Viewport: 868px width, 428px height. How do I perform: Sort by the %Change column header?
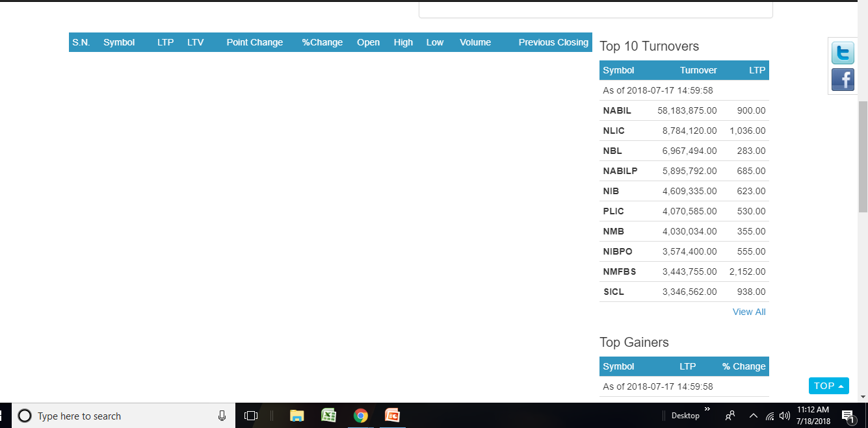pos(322,42)
